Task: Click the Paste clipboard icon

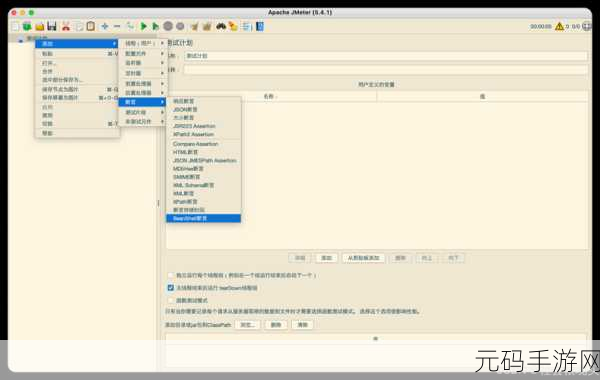Action: coord(91,26)
